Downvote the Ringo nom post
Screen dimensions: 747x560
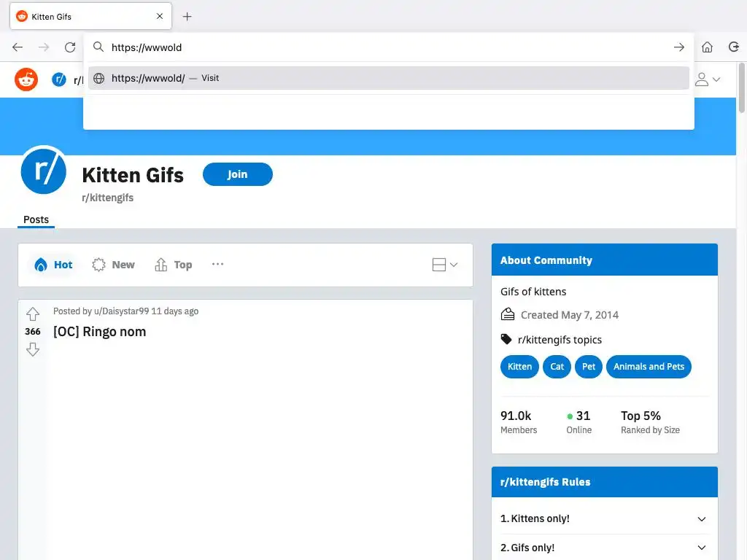coord(33,349)
